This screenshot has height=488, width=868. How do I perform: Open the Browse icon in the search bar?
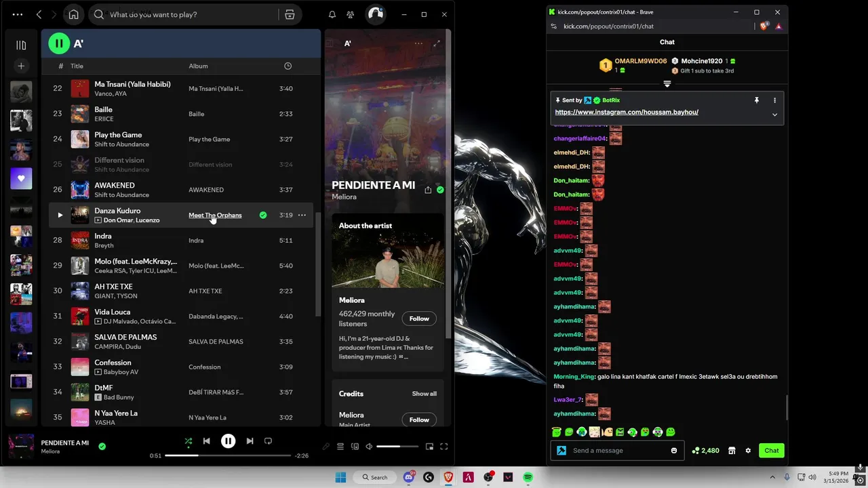(x=290, y=14)
